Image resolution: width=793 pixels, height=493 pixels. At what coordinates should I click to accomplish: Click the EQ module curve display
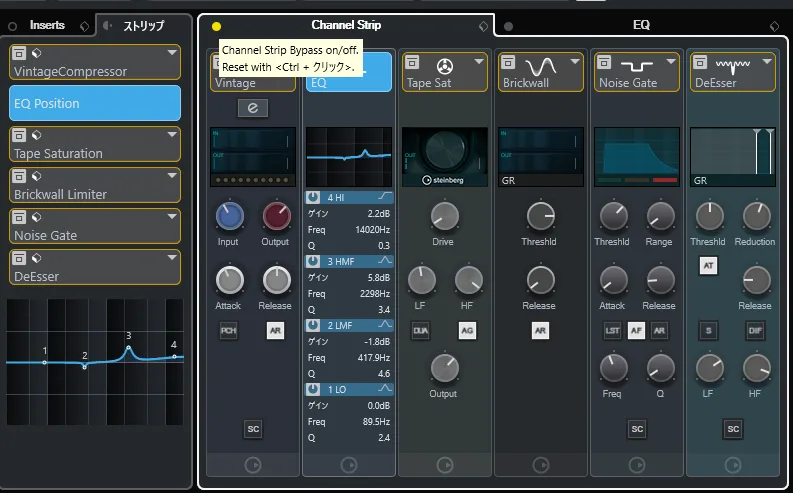(349, 157)
